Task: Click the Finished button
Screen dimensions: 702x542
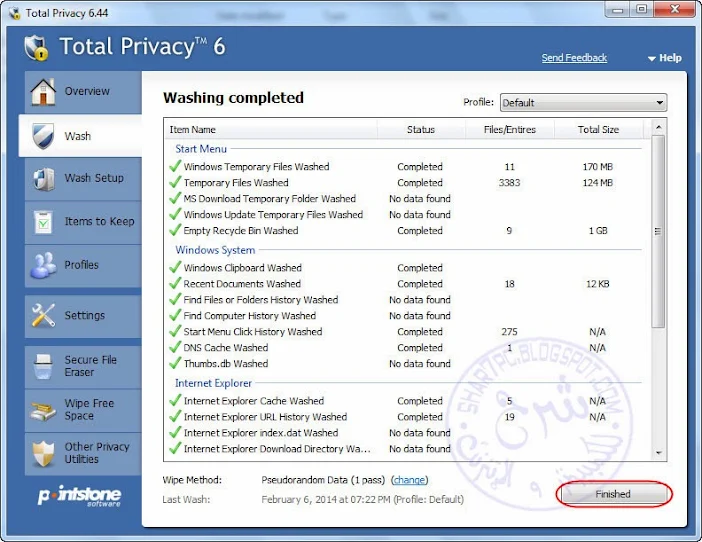Action: click(x=613, y=494)
